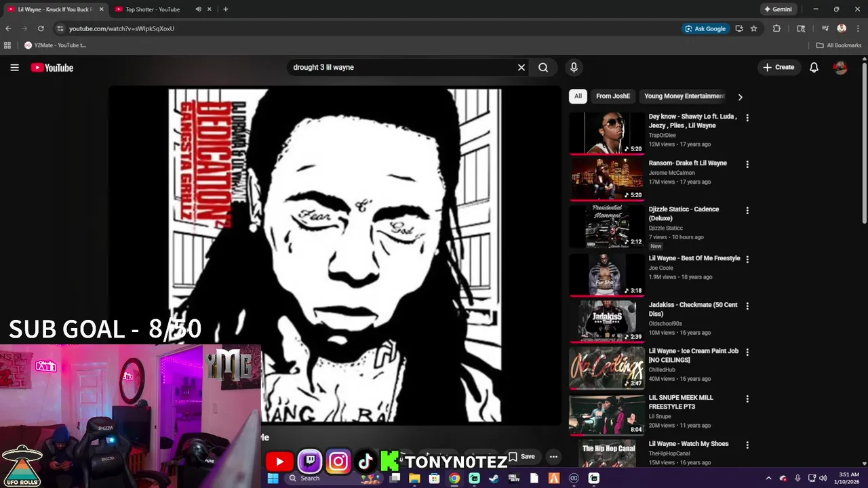Go back with browser back arrow
This screenshot has width=868, height=488.
pyautogui.click(x=8, y=28)
